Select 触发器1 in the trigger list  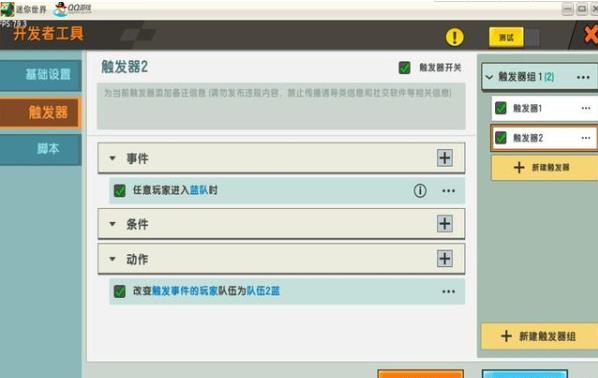[545, 109]
